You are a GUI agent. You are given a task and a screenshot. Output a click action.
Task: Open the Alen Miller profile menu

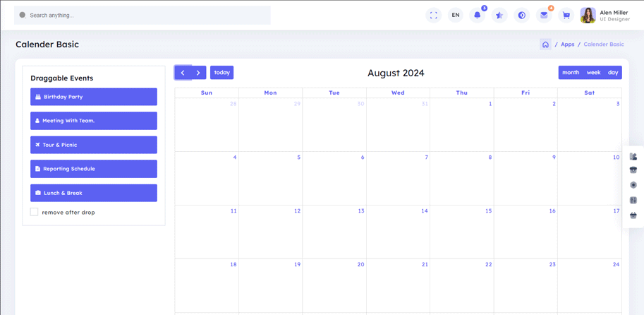pyautogui.click(x=604, y=15)
